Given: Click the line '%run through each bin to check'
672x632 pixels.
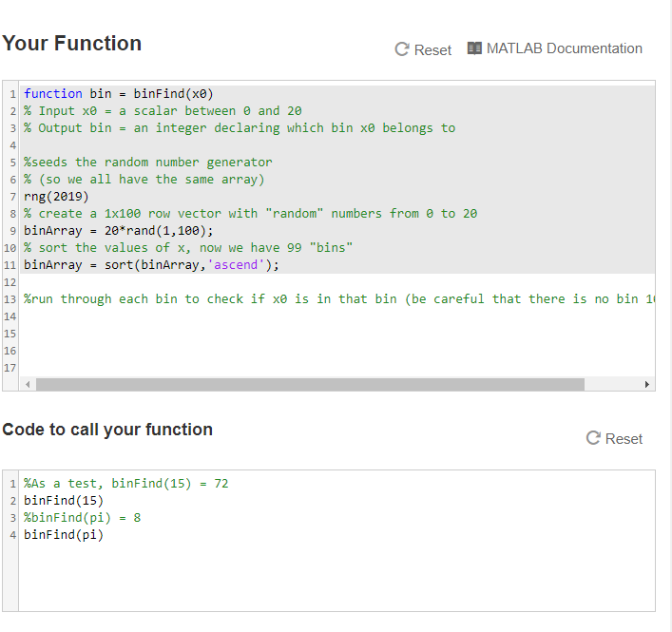Looking at the screenshot, I should coord(338,299).
